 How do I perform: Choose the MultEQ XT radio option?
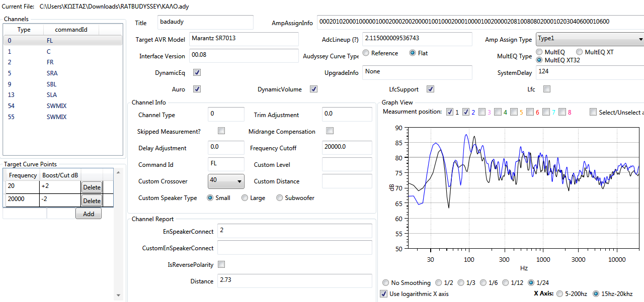coord(579,52)
